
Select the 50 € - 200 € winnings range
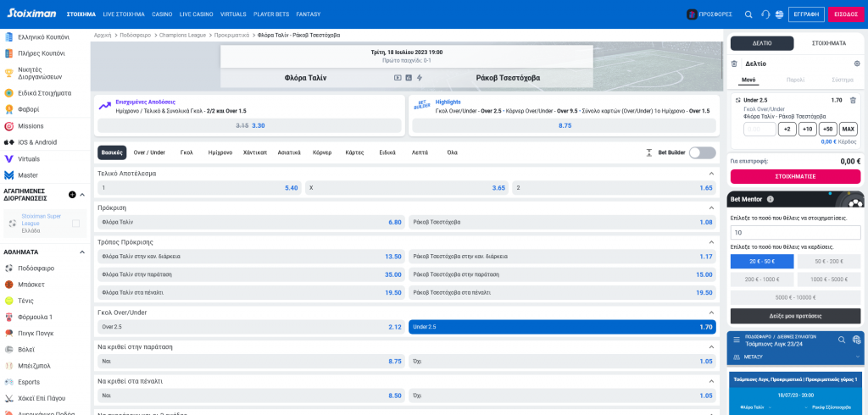point(829,262)
